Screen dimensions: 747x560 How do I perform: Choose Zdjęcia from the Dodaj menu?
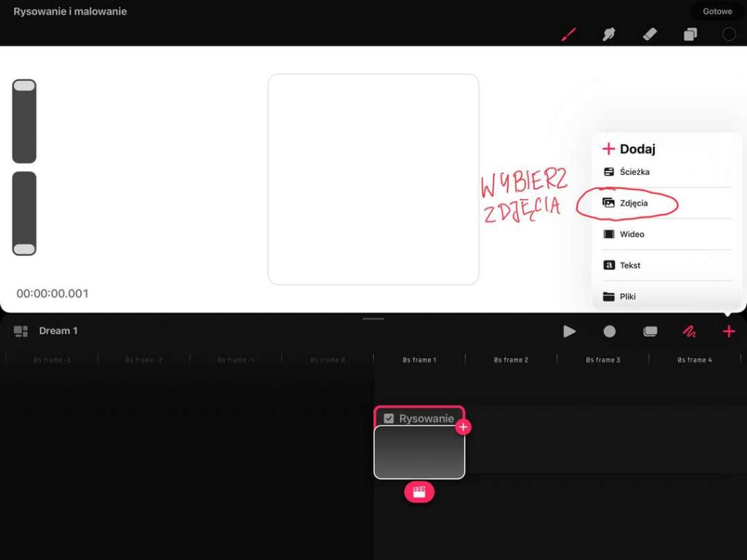coord(666,203)
